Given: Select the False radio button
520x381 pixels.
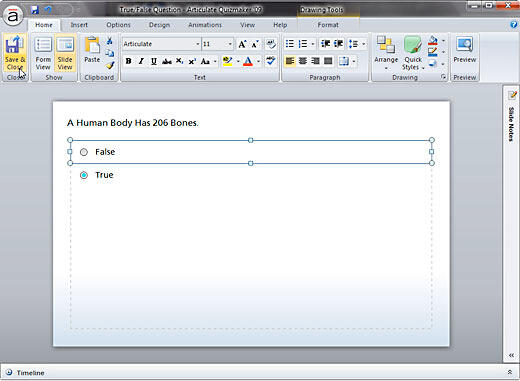Looking at the screenshot, I should click(x=84, y=152).
